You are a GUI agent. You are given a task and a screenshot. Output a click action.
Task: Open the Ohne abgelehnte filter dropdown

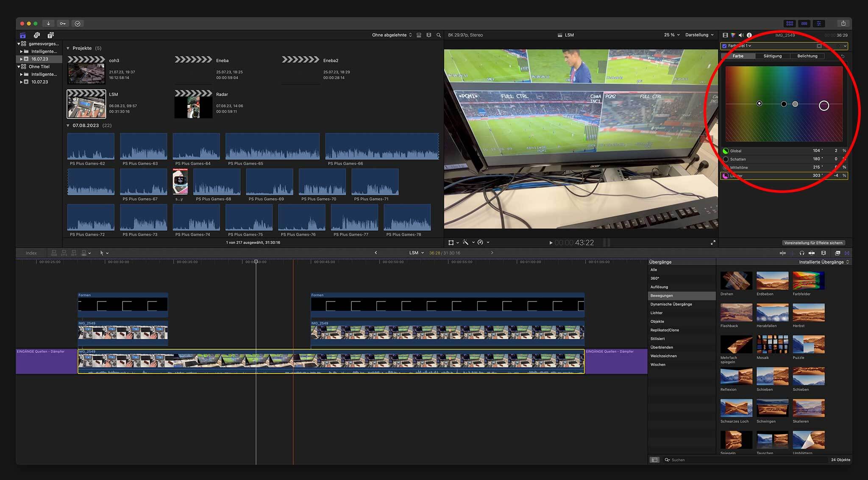[x=391, y=35]
